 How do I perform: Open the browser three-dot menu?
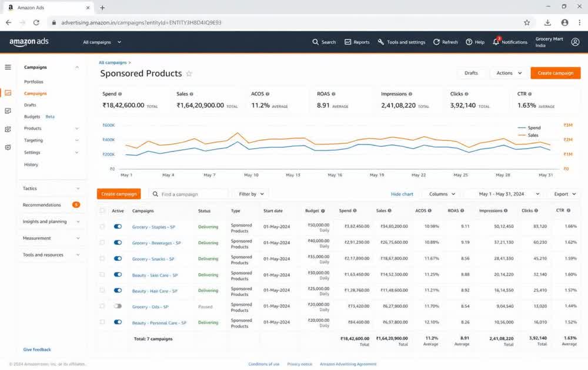579,22
